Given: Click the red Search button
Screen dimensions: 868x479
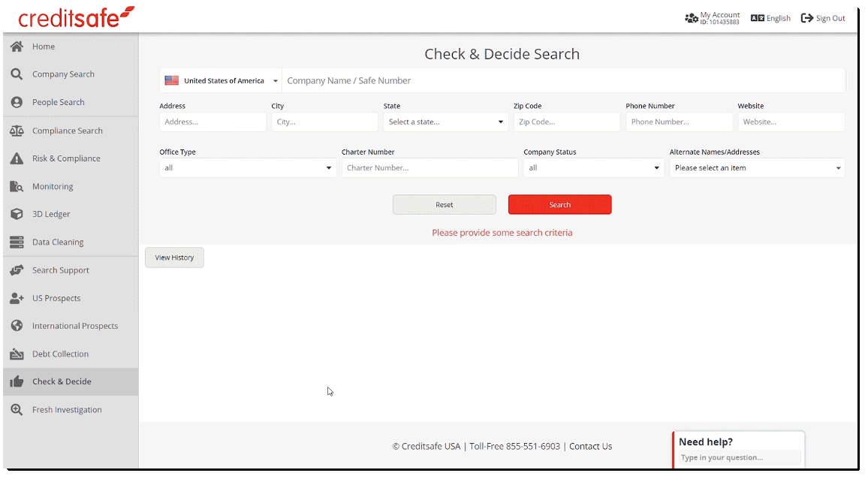Looking at the screenshot, I should 559,204.
